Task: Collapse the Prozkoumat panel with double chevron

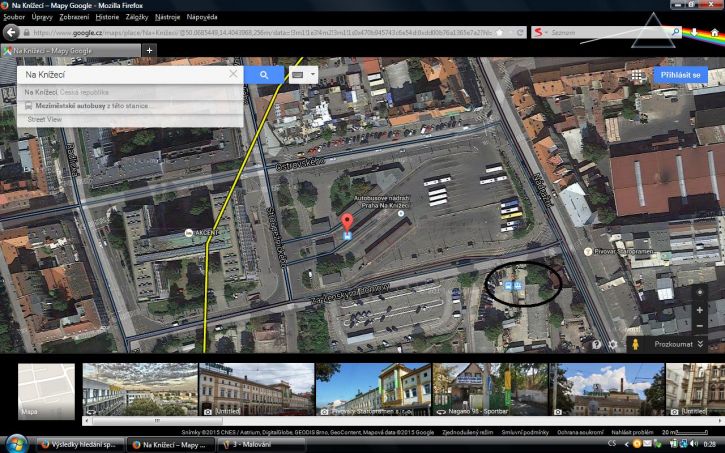Action: (700, 344)
